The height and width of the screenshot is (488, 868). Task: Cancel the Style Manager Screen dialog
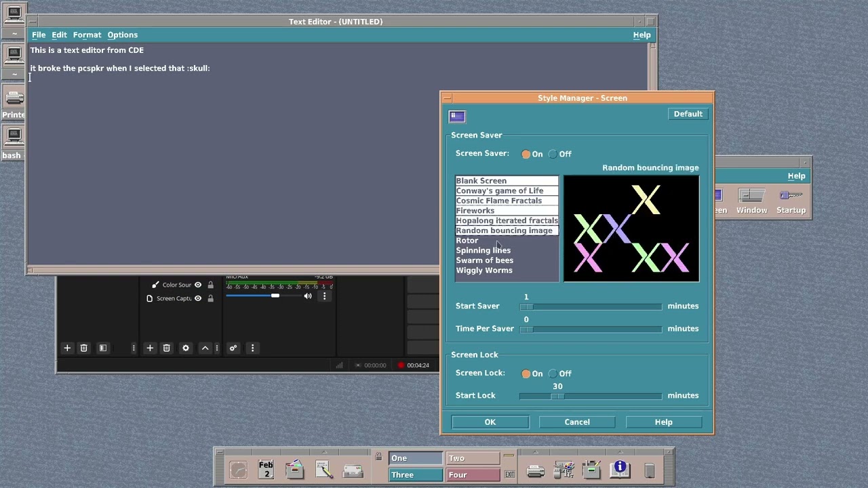pos(577,422)
